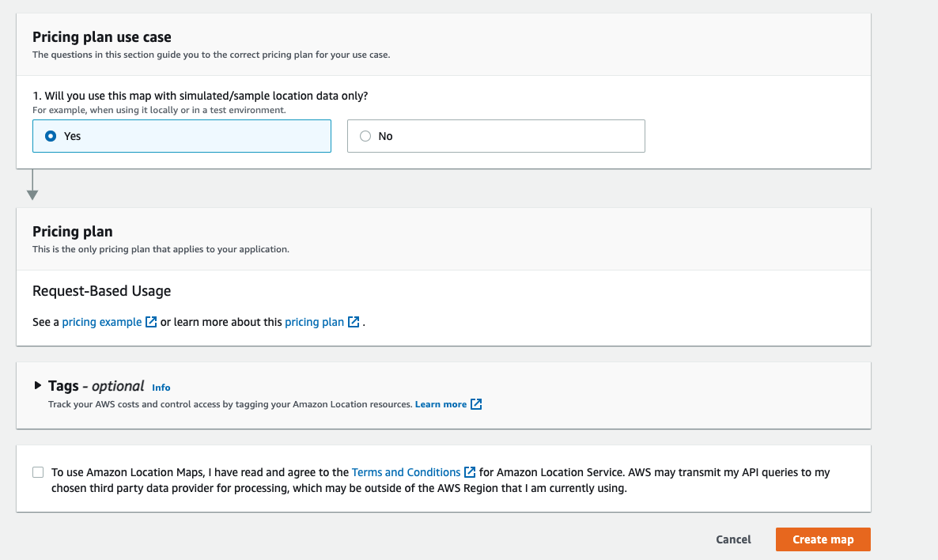Screen dimensions: 938x560
Task: Click external link icon after Learn more
Action: pos(476,404)
